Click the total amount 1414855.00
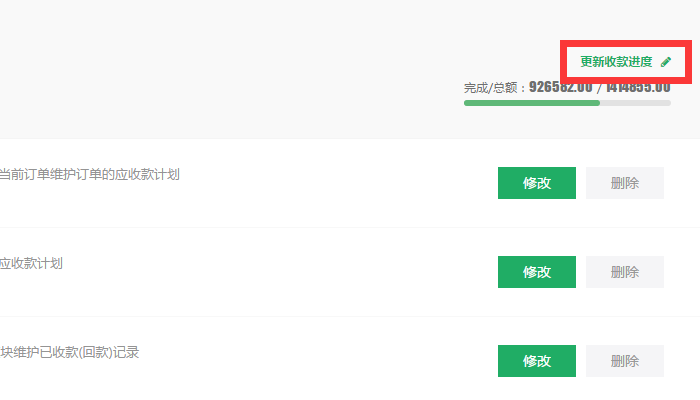Image resolution: width=700 pixels, height=400 pixels. pos(638,87)
